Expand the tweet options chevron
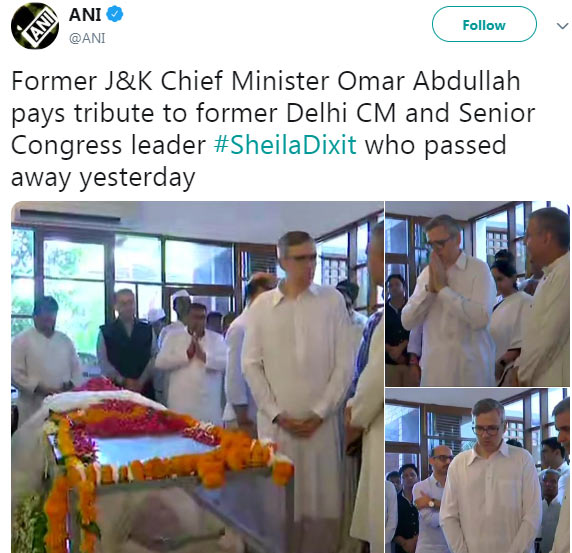The image size is (572, 553). tap(562, 26)
